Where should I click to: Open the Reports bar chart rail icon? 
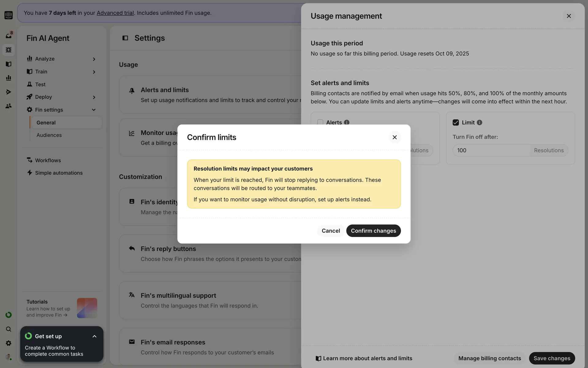(x=8, y=78)
